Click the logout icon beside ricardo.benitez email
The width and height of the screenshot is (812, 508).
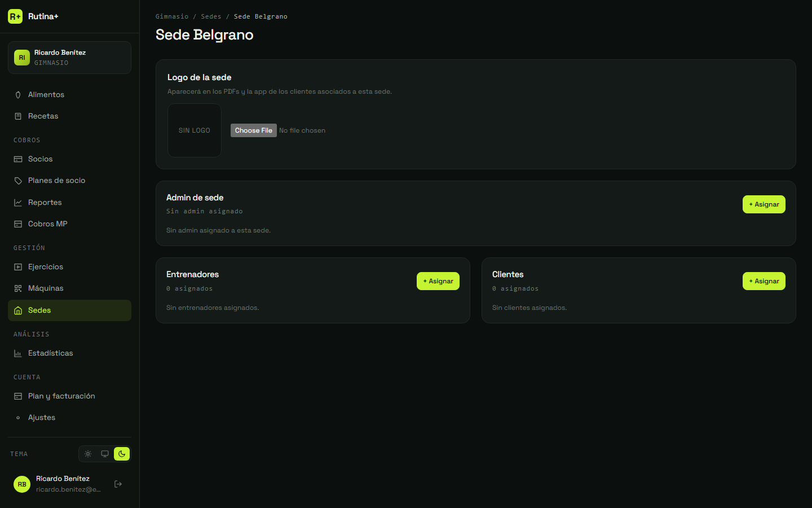point(118,484)
